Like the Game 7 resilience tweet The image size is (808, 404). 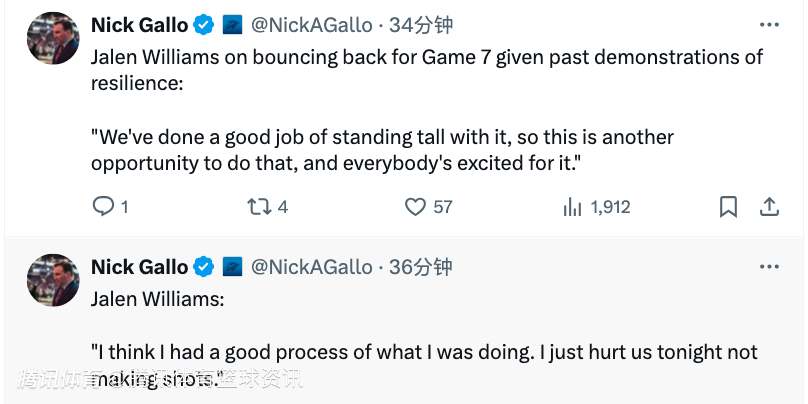click(416, 207)
